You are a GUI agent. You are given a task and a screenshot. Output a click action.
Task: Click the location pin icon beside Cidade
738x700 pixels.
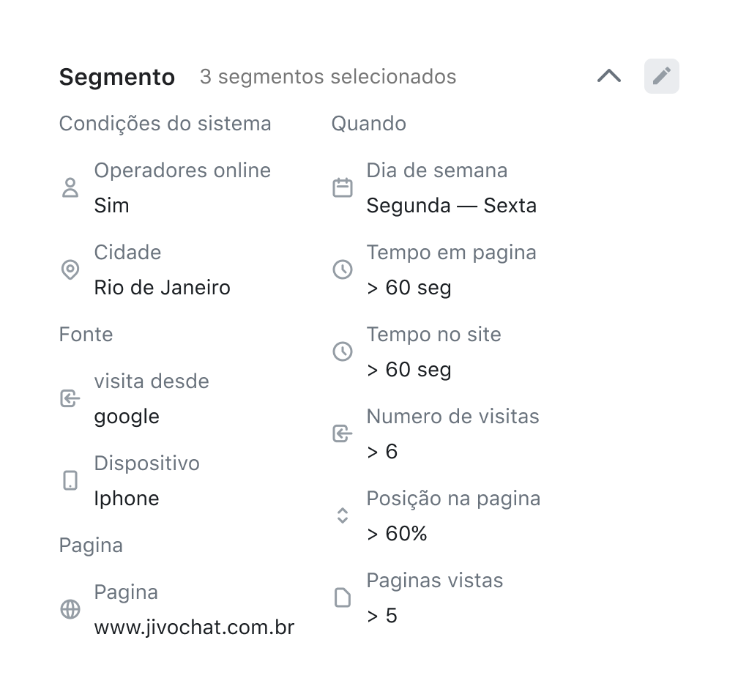[70, 269]
